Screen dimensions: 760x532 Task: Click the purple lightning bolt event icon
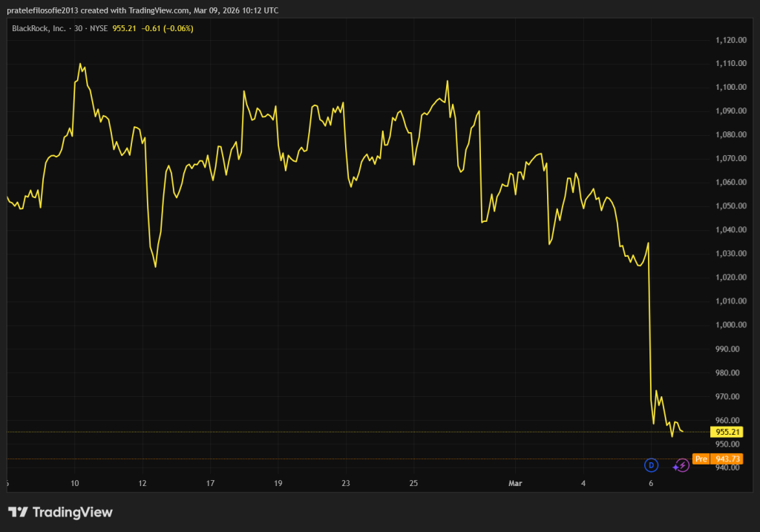click(682, 466)
